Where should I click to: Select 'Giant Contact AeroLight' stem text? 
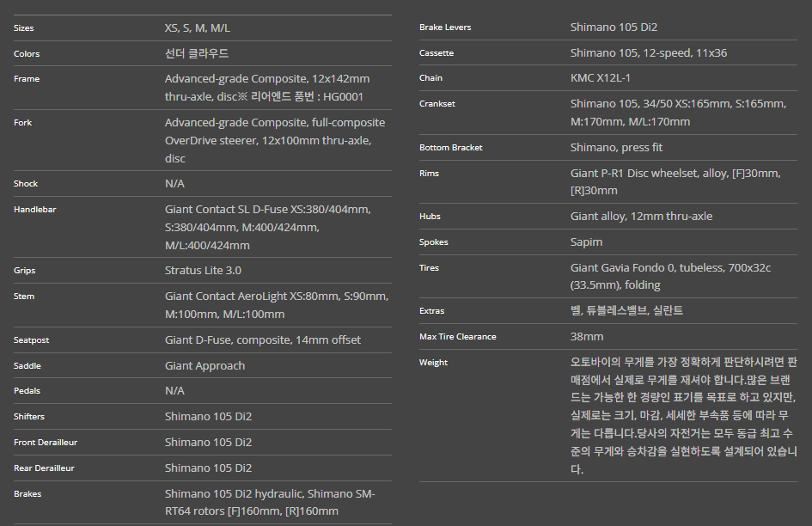226,297
